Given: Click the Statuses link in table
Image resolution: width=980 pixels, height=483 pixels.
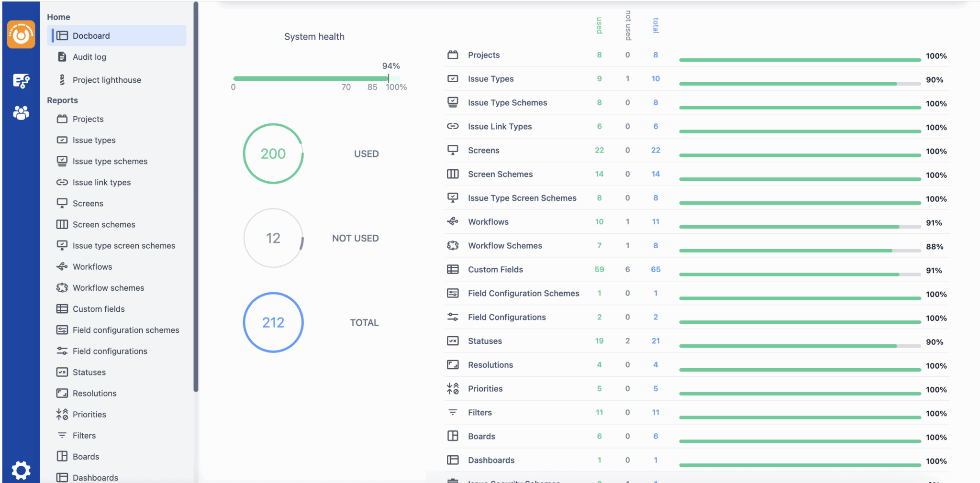Looking at the screenshot, I should [485, 341].
